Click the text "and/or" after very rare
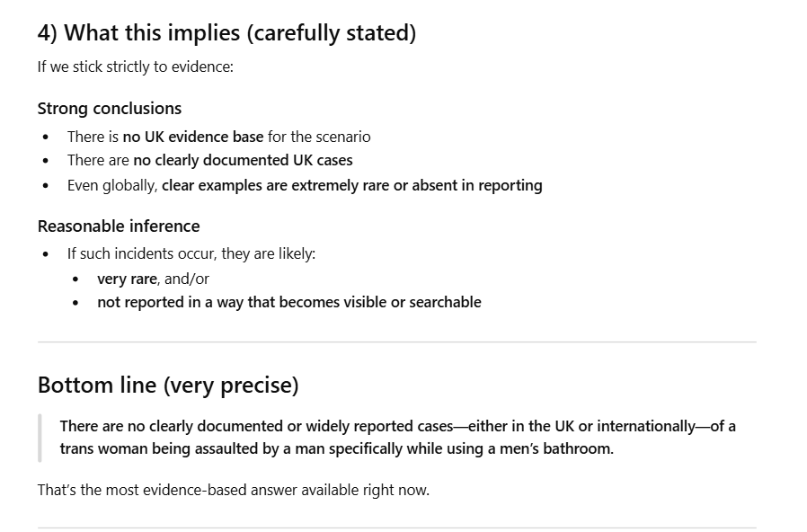The height and width of the screenshot is (532, 807). click(x=187, y=279)
